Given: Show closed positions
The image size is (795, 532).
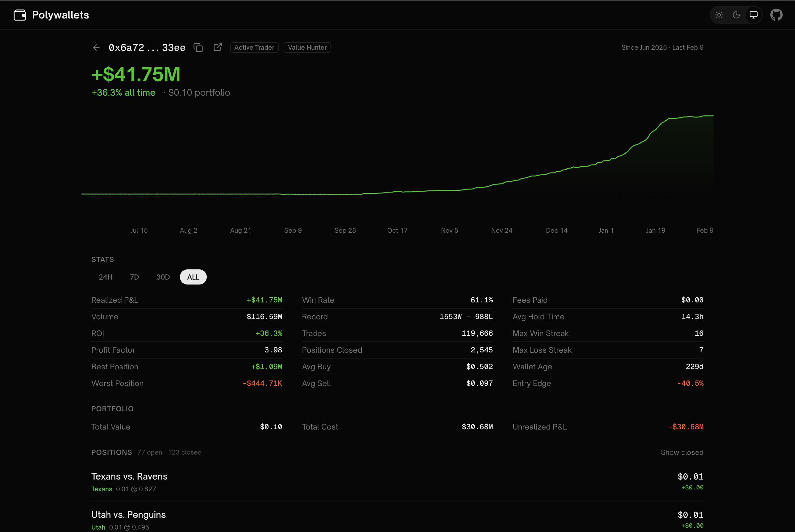Looking at the screenshot, I should click(x=682, y=452).
